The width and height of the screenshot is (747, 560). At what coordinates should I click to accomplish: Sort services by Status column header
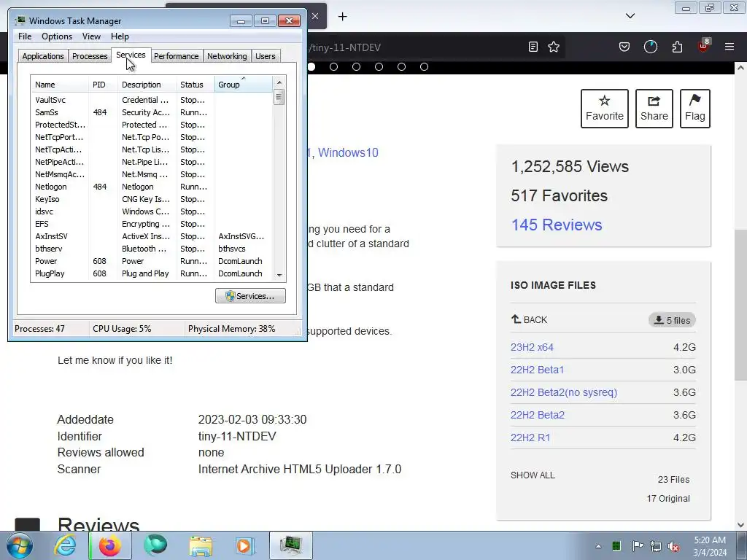pyautogui.click(x=196, y=85)
